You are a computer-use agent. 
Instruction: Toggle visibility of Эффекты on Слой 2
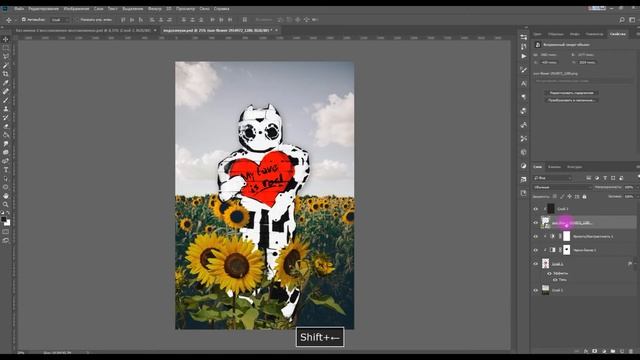point(549,273)
